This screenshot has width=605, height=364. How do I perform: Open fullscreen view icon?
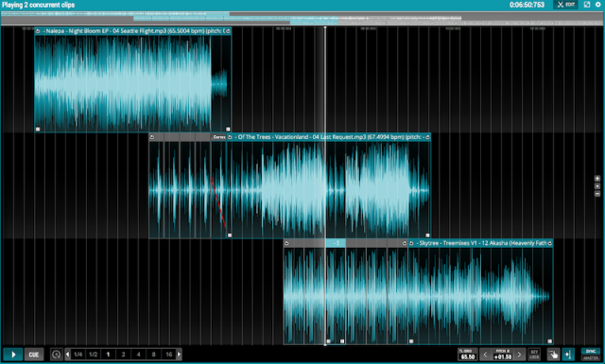click(587, 5)
